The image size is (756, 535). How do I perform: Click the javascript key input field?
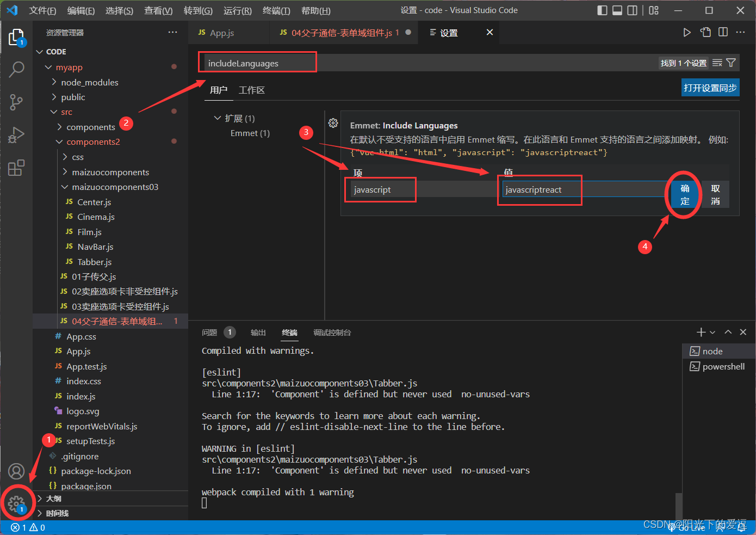click(424, 189)
